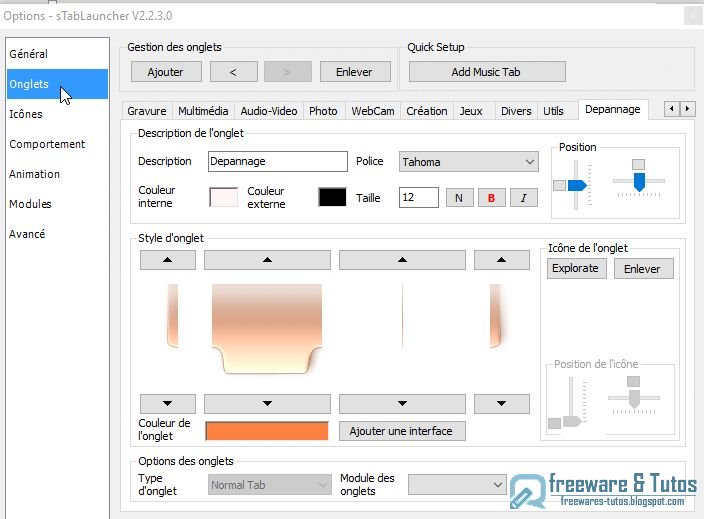Click up arrow above left tab edge style
The width and height of the screenshot is (704, 519).
[168, 260]
